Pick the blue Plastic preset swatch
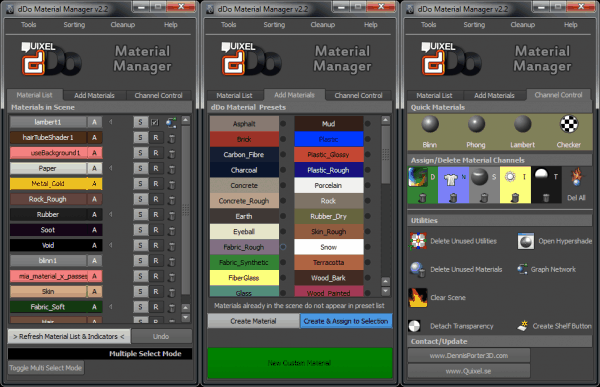This screenshot has height=387, width=600. [329, 139]
